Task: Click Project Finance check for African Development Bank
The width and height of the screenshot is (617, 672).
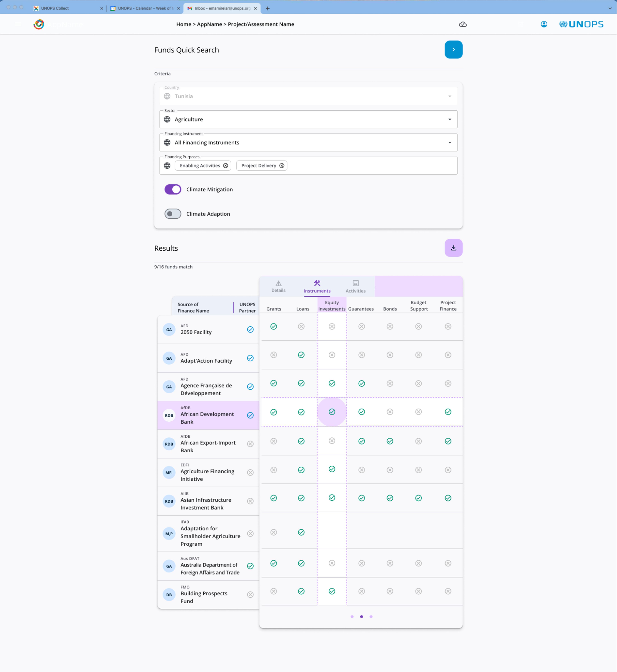Action: click(x=448, y=412)
